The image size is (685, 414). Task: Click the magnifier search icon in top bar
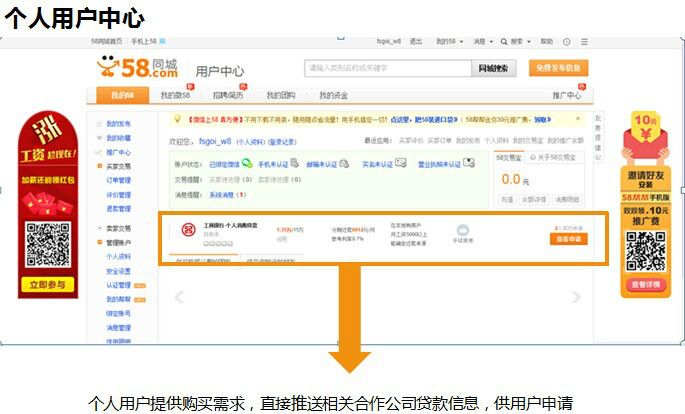tap(504, 41)
